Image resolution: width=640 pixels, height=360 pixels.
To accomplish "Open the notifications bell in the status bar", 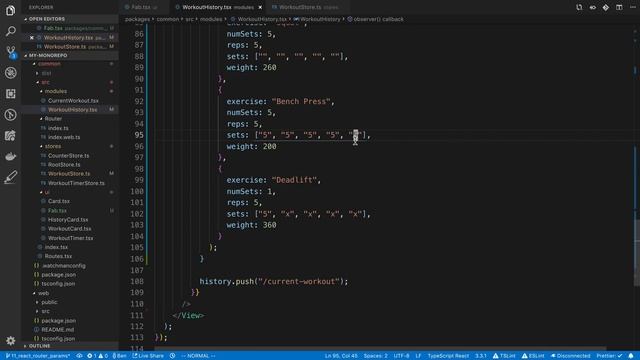I will 631,356.
